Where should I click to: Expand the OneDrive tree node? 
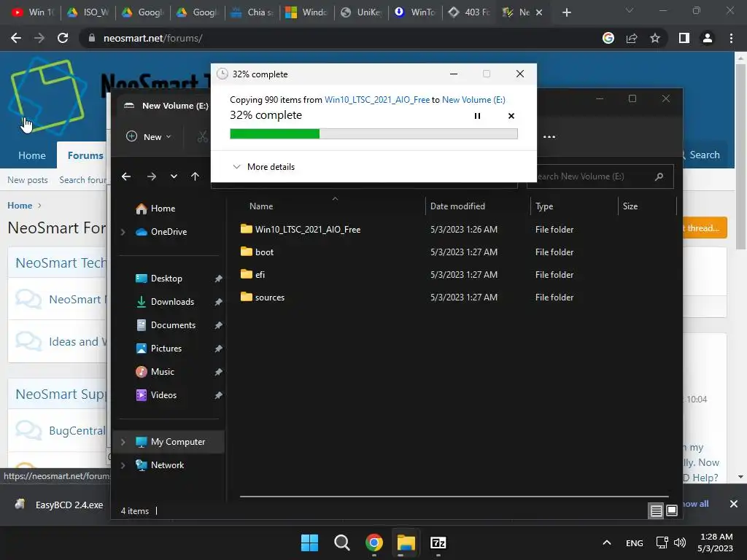point(123,232)
